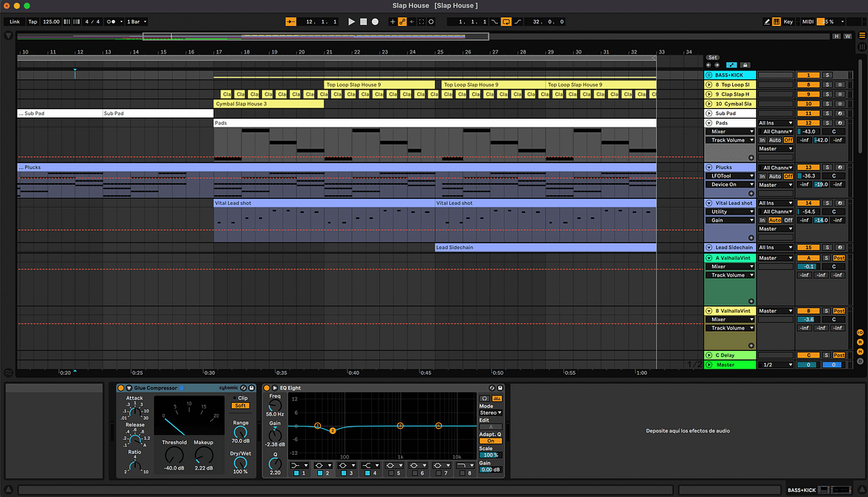Toggle Glue Compressor device on/off
Screen dimensions: 868x497
point(121,388)
